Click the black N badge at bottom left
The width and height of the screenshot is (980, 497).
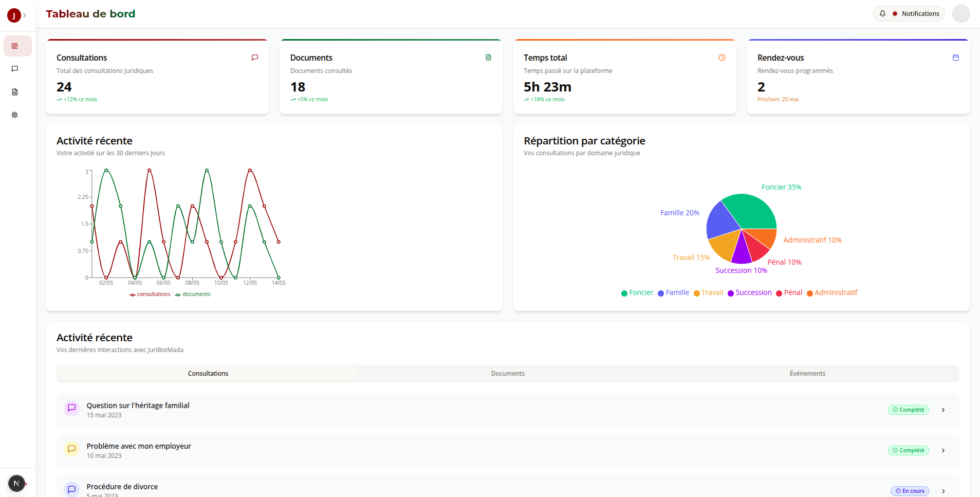point(16,483)
